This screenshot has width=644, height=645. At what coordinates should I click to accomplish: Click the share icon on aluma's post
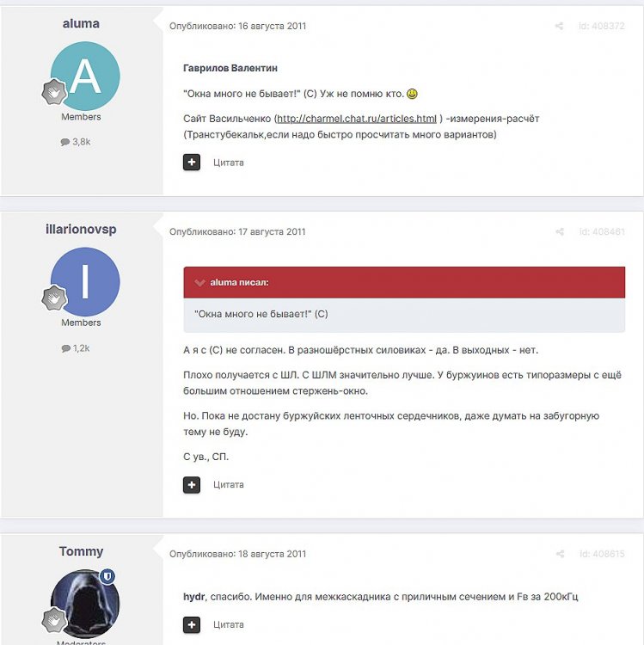[559, 26]
